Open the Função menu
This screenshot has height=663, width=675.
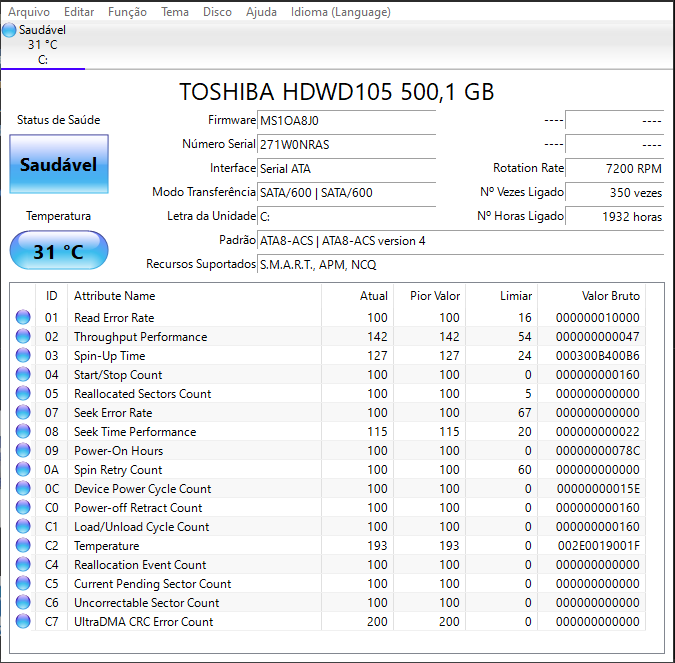pos(127,12)
